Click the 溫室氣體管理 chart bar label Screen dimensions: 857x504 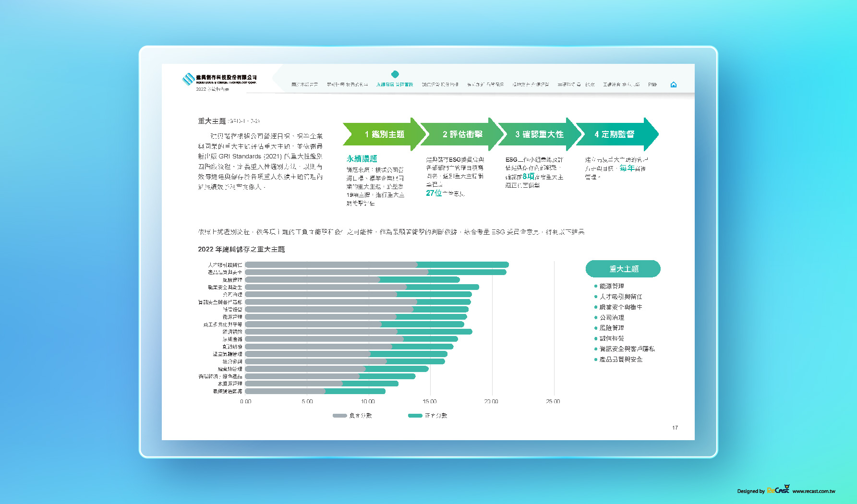[x=228, y=354]
